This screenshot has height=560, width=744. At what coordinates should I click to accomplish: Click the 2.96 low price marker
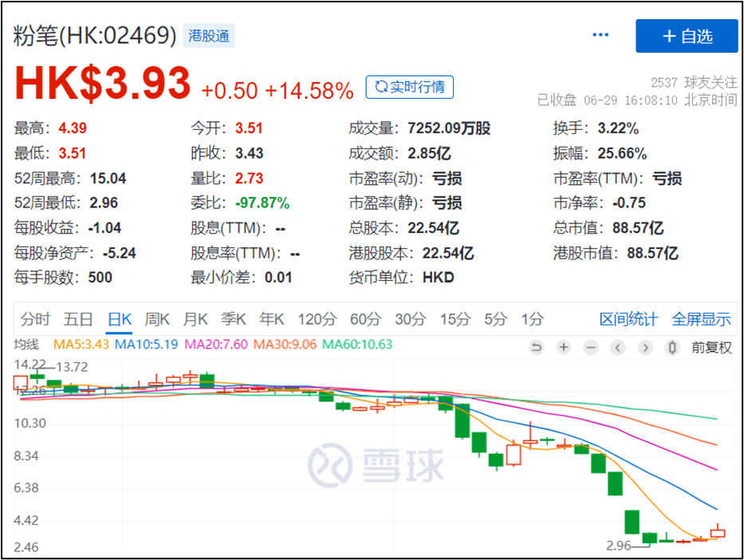pyautogui.click(x=619, y=546)
